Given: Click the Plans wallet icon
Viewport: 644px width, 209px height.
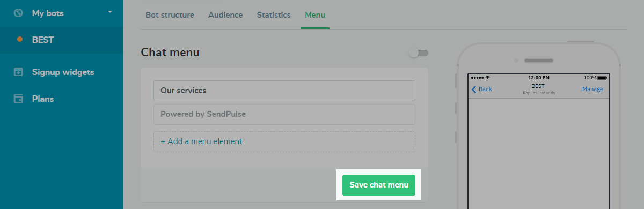Looking at the screenshot, I should point(18,99).
